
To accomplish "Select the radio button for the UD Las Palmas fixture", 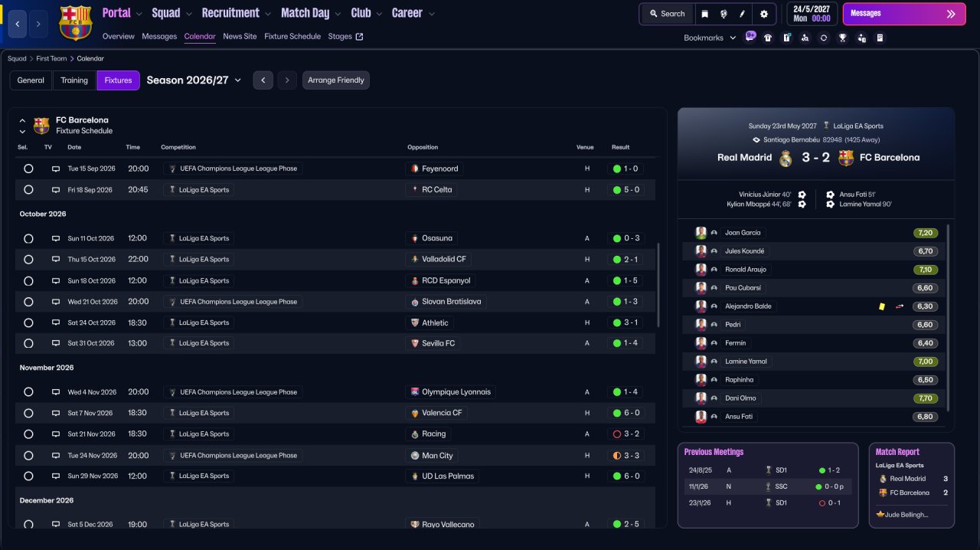I will click(28, 476).
